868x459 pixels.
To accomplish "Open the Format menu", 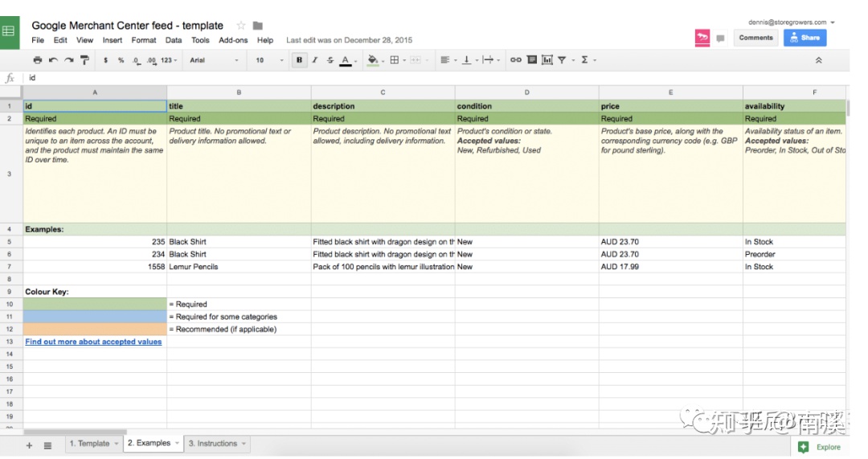I will coord(144,40).
